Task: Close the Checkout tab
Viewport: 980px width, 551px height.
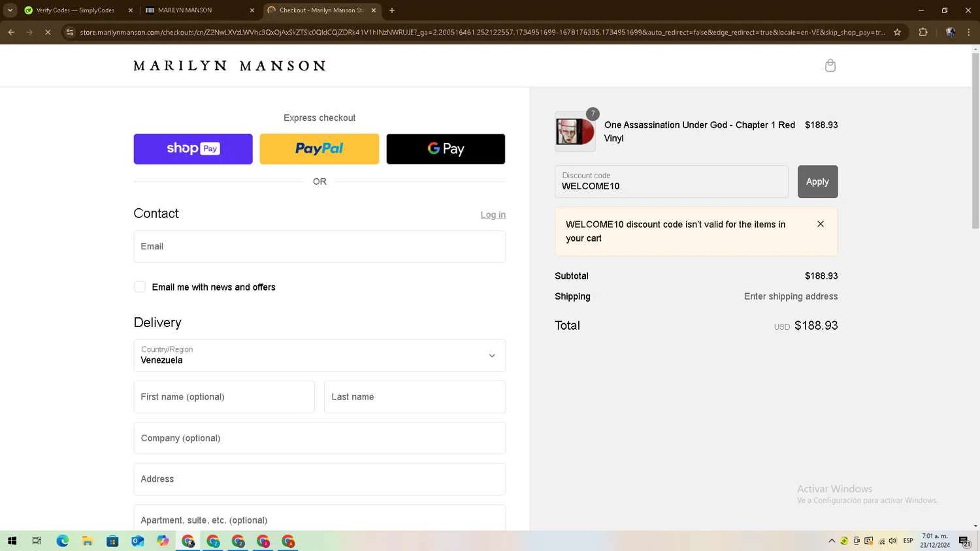Action: pyautogui.click(x=374, y=10)
